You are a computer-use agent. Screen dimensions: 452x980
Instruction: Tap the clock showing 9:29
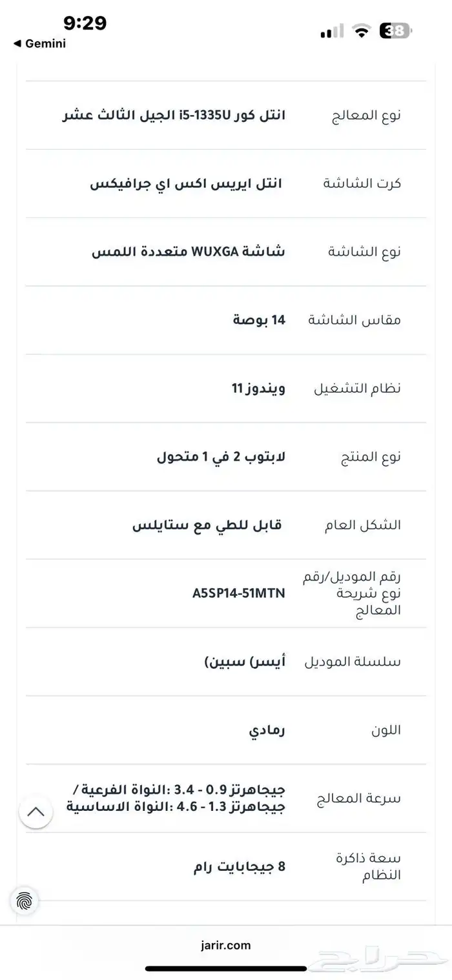pyautogui.click(x=85, y=23)
